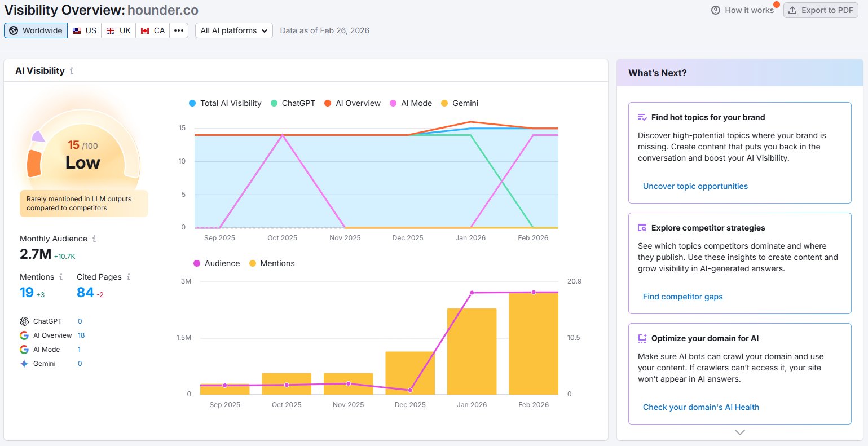Click the Optimize your domain for AI heading
The height and width of the screenshot is (446, 868).
(x=705, y=338)
